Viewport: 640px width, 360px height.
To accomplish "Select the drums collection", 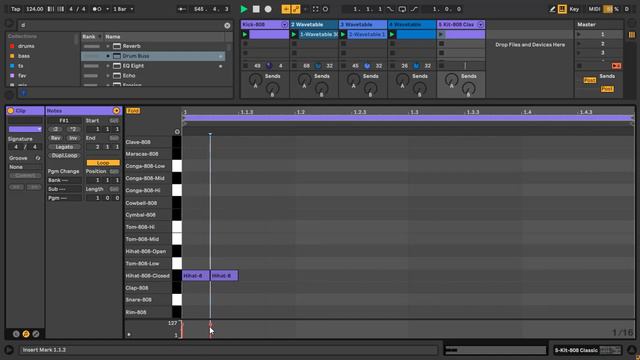I will pyautogui.click(x=26, y=46).
